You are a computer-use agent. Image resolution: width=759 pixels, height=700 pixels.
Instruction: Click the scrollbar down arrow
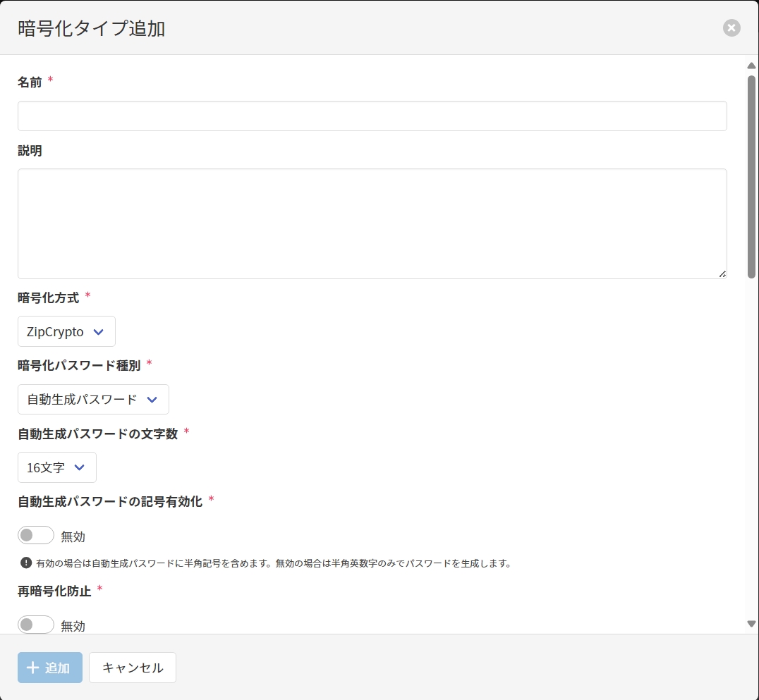pyautogui.click(x=751, y=624)
